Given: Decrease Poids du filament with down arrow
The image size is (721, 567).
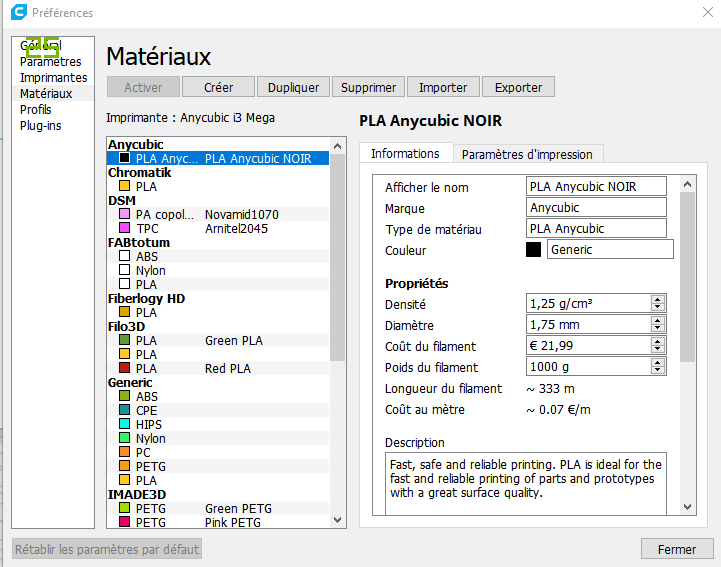Looking at the screenshot, I should click(658, 371).
